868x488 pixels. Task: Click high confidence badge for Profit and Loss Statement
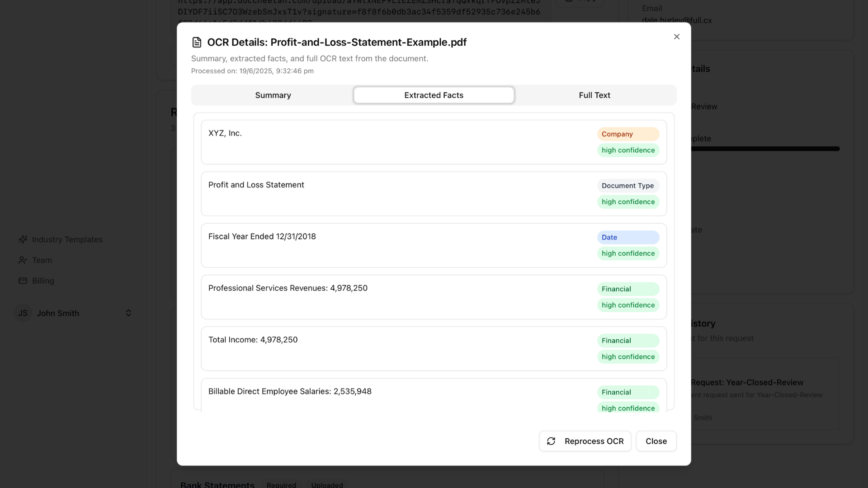(628, 202)
